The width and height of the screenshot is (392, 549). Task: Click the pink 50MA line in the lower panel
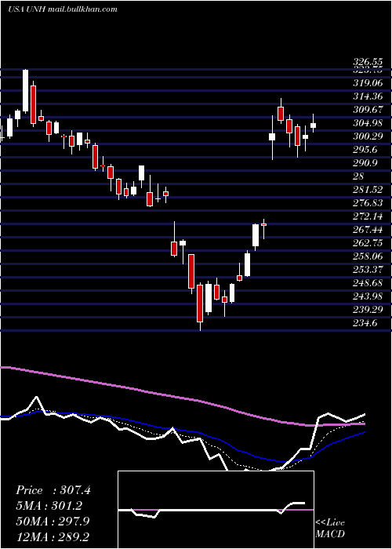click(x=182, y=398)
